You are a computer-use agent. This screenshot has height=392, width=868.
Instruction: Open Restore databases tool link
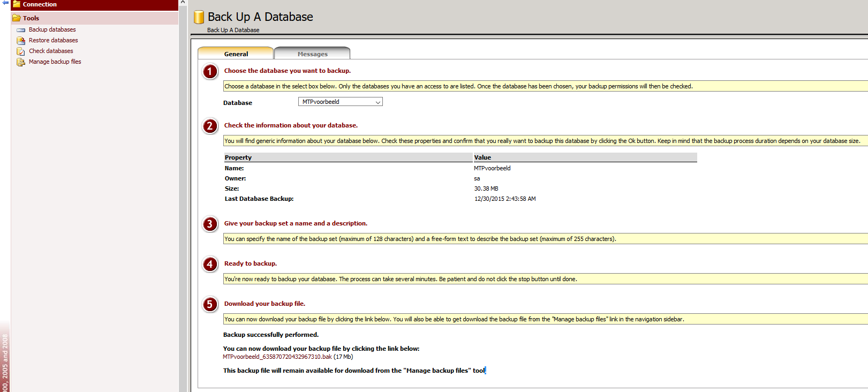(54, 41)
